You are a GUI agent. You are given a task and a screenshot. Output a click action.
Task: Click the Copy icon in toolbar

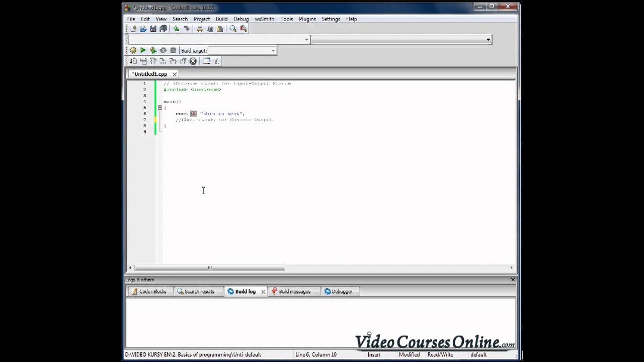tap(210, 29)
